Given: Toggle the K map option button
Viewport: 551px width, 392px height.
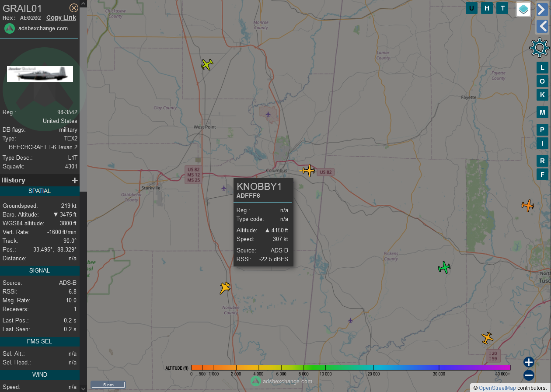Looking at the screenshot, I should (x=542, y=94).
